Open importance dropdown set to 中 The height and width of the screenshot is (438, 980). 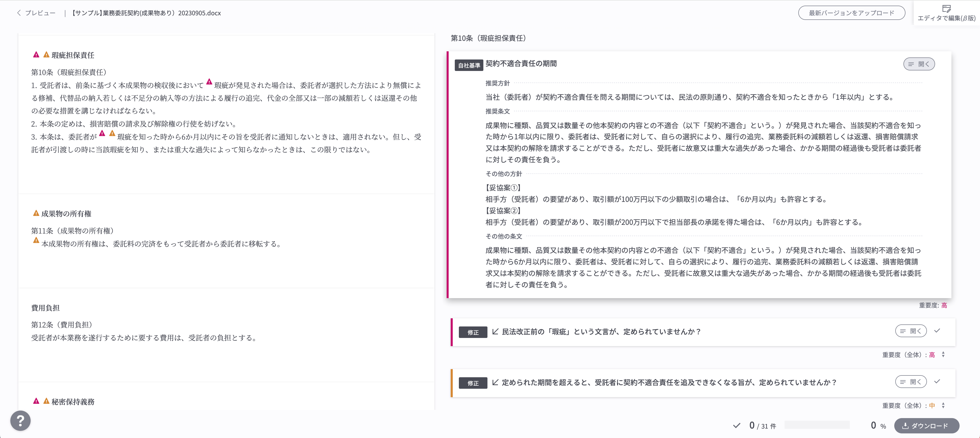click(x=943, y=406)
